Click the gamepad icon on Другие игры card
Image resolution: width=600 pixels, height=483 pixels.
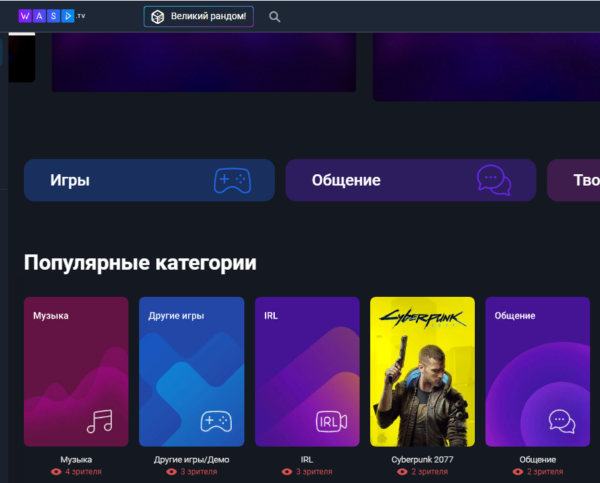pos(216,421)
